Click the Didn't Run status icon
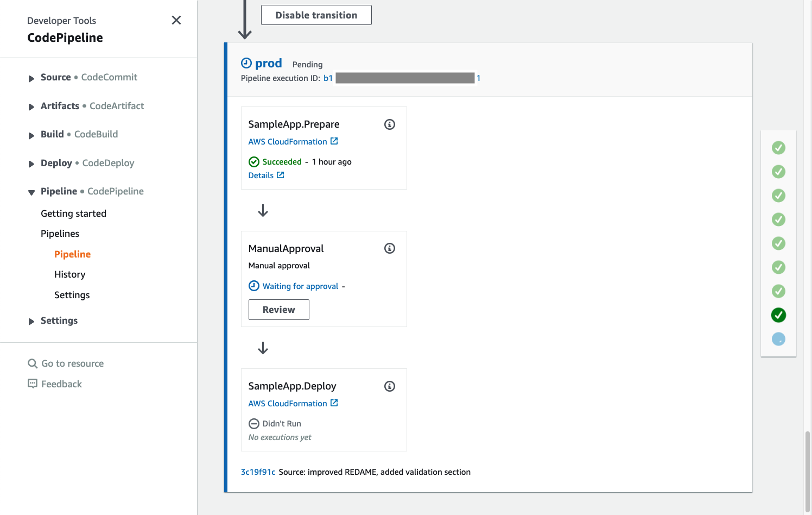 coord(254,424)
